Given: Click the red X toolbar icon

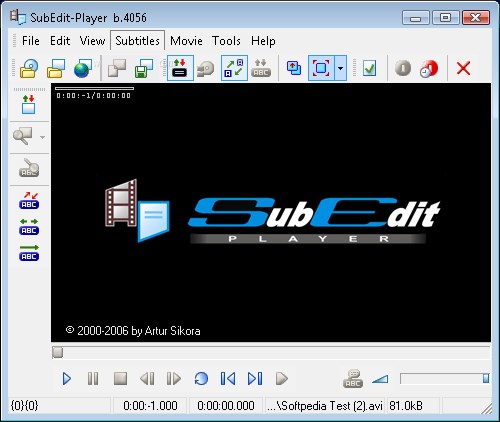Looking at the screenshot, I should 463,68.
